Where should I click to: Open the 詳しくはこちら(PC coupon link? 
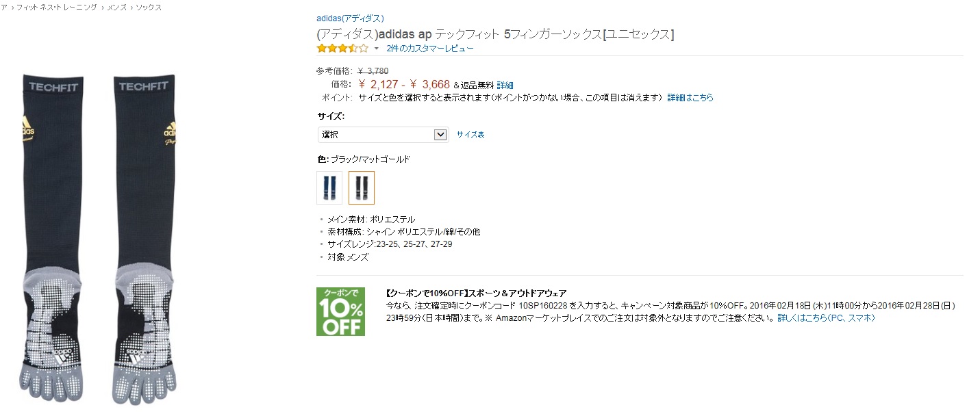pyautogui.click(x=809, y=318)
